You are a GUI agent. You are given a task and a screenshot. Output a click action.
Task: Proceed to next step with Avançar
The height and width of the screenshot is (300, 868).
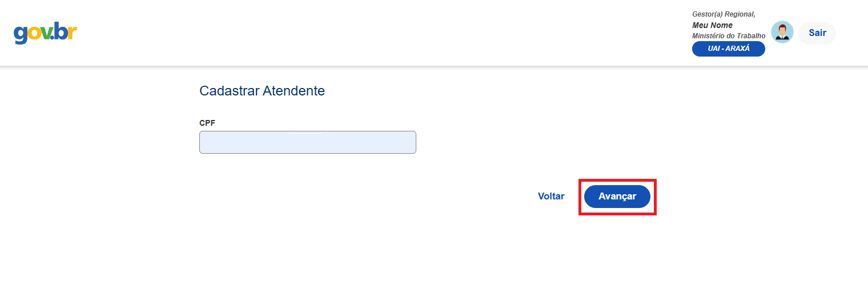[617, 197]
